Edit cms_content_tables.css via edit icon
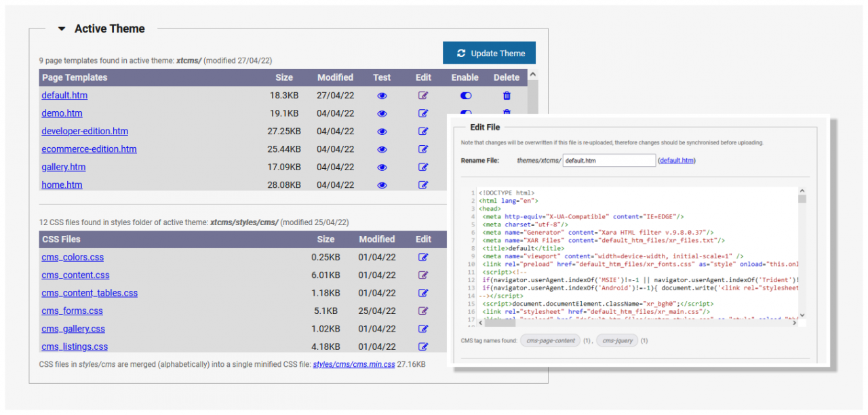Screen dimensions: 868x415 point(423,293)
